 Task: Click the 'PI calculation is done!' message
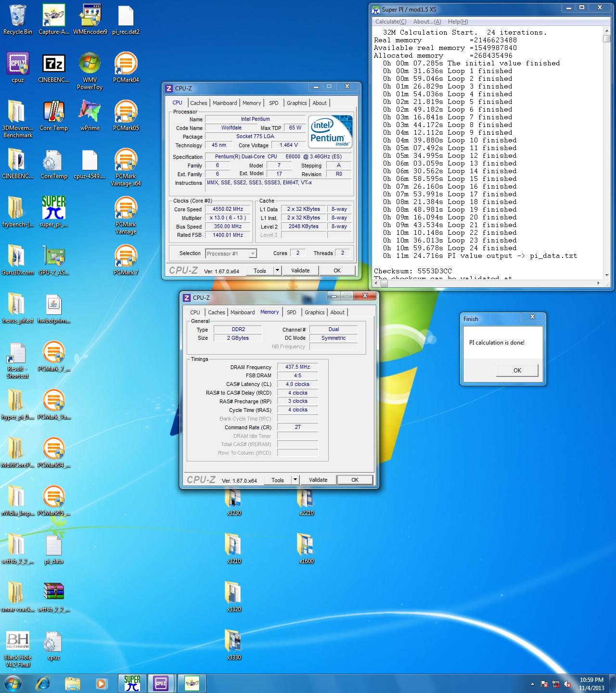point(497,343)
